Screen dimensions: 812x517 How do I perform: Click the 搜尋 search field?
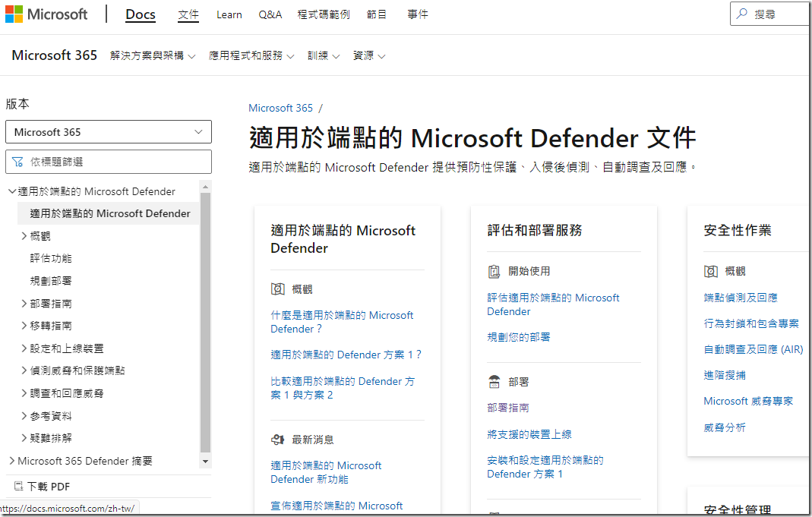pos(771,14)
